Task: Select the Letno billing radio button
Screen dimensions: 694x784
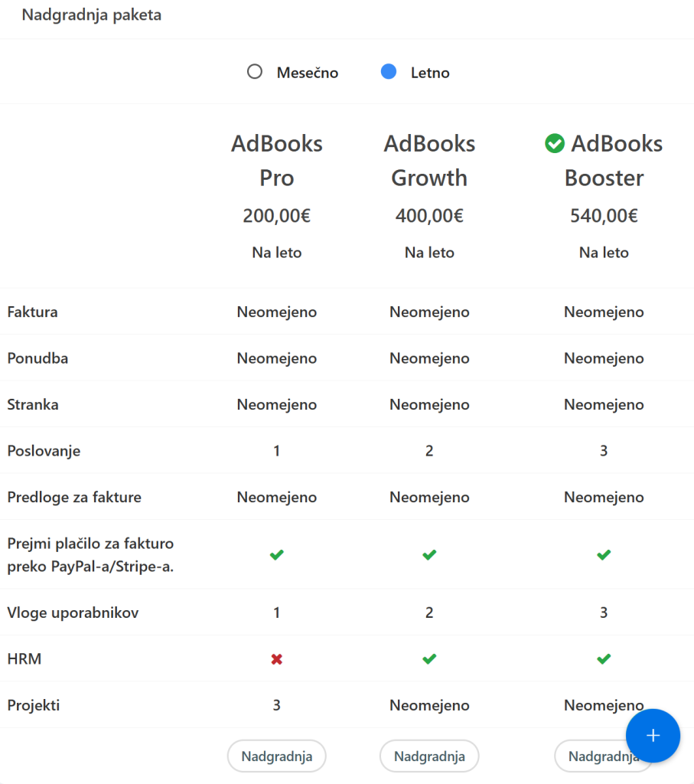Action: [389, 73]
